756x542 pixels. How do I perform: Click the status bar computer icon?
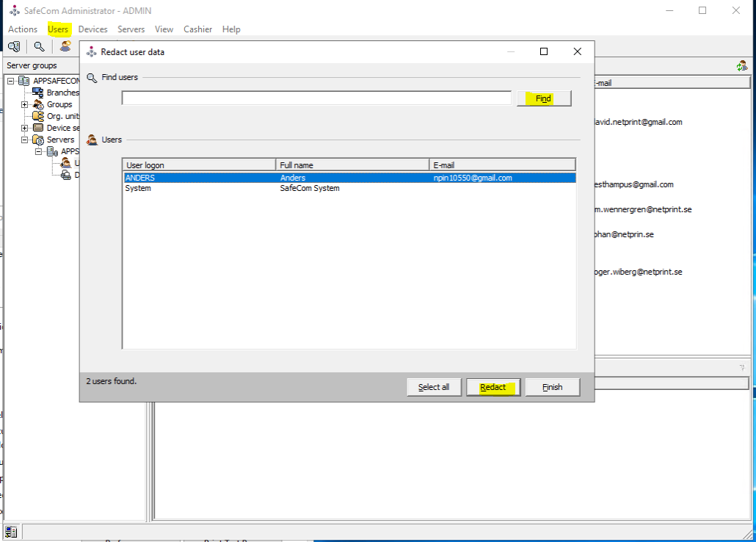click(x=11, y=532)
